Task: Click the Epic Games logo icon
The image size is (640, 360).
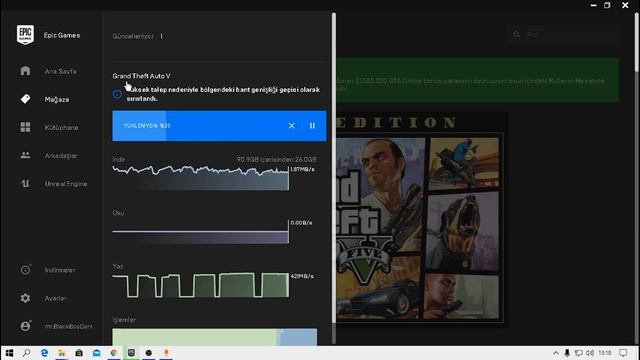Action: tap(25, 35)
